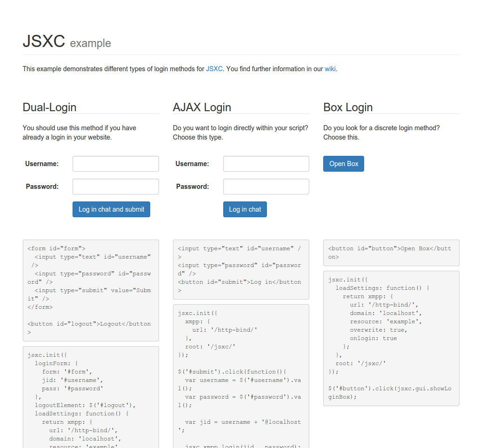Viewport: 479px width, 448px height.
Task: Click the Dual-Login Username label
Action: coord(42,164)
